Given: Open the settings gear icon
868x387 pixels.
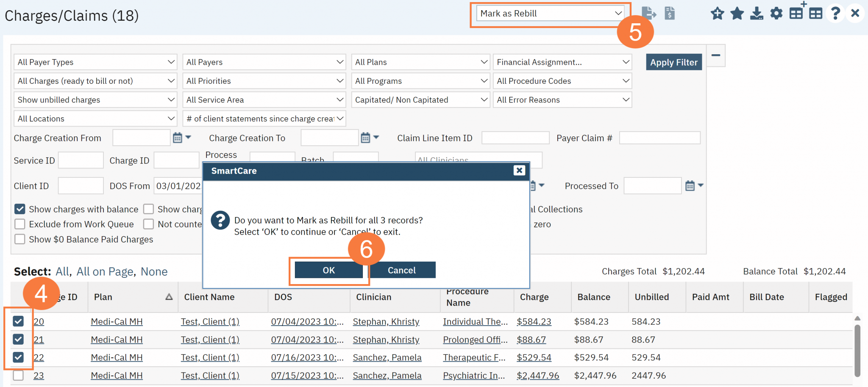Looking at the screenshot, I should coord(776,14).
